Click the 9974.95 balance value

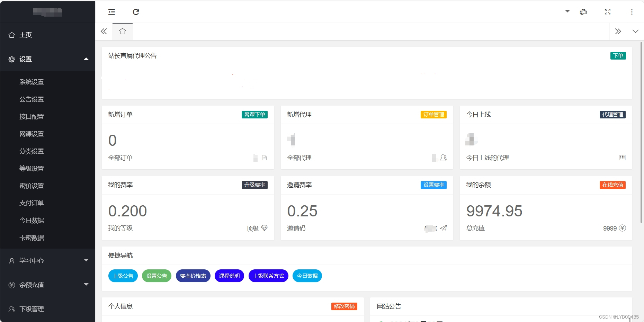494,211
